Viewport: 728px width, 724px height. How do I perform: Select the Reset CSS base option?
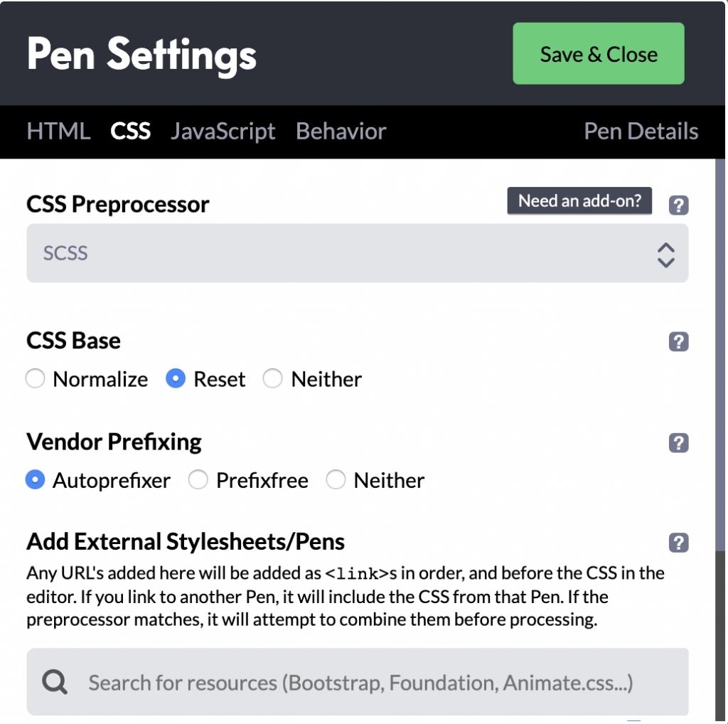[x=176, y=379]
